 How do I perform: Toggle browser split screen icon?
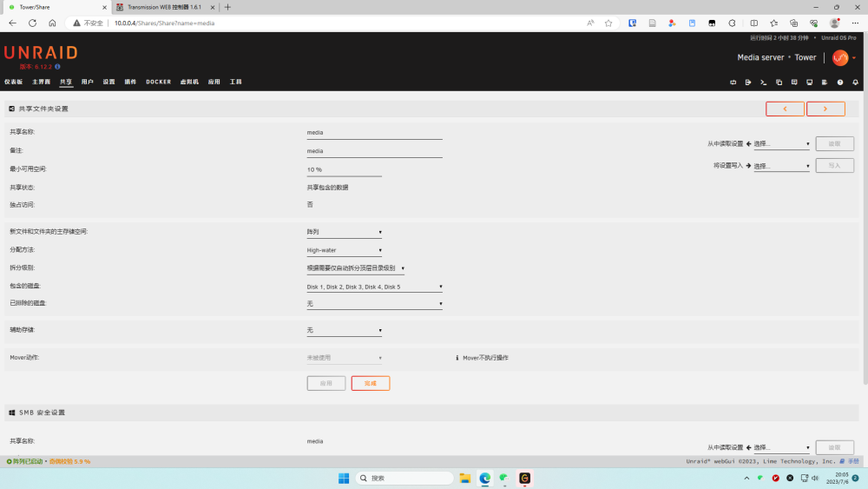(754, 23)
